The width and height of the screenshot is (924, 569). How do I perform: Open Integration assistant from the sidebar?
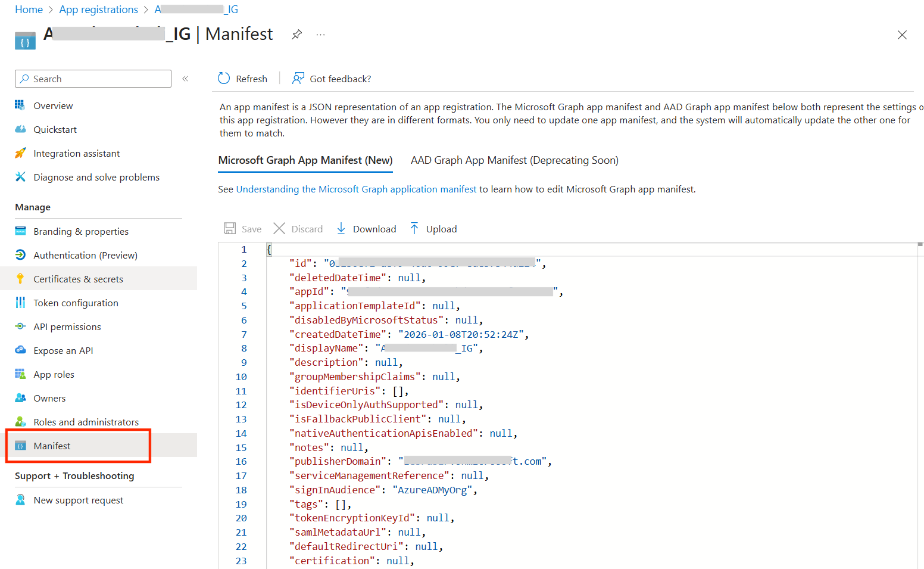coord(76,153)
